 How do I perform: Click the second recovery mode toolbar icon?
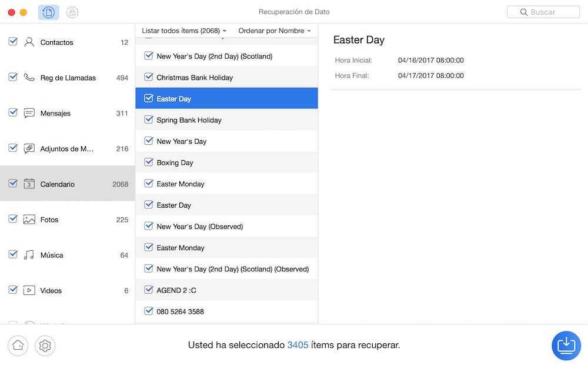pyautogui.click(x=72, y=12)
